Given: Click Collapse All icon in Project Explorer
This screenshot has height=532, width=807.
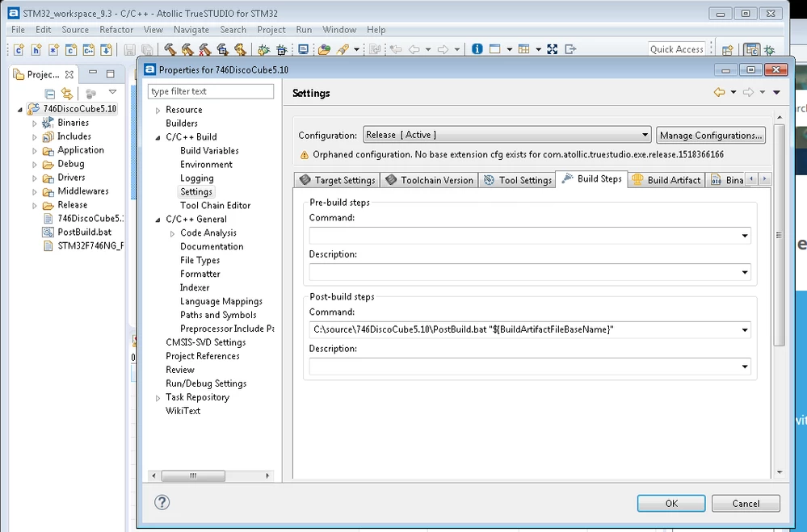Looking at the screenshot, I should (50, 93).
